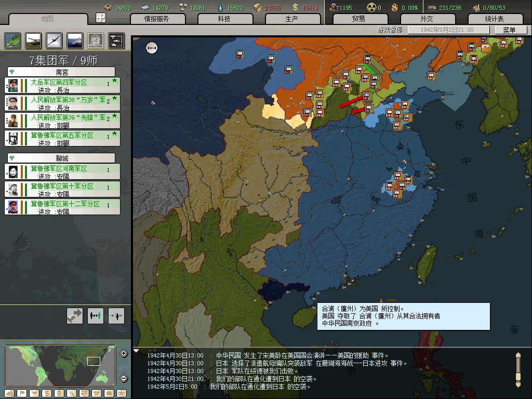
Task: Click the log entry about 珊瑚海战
Action: (x=277, y=363)
